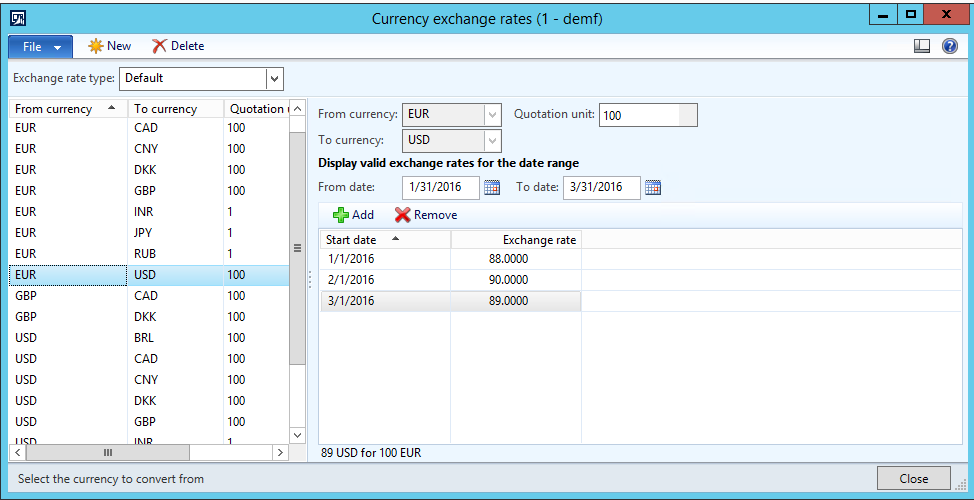Image resolution: width=974 pixels, height=500 pixels.
Task: Remove the selected exchange rate
Action: (x=426, y=215)
